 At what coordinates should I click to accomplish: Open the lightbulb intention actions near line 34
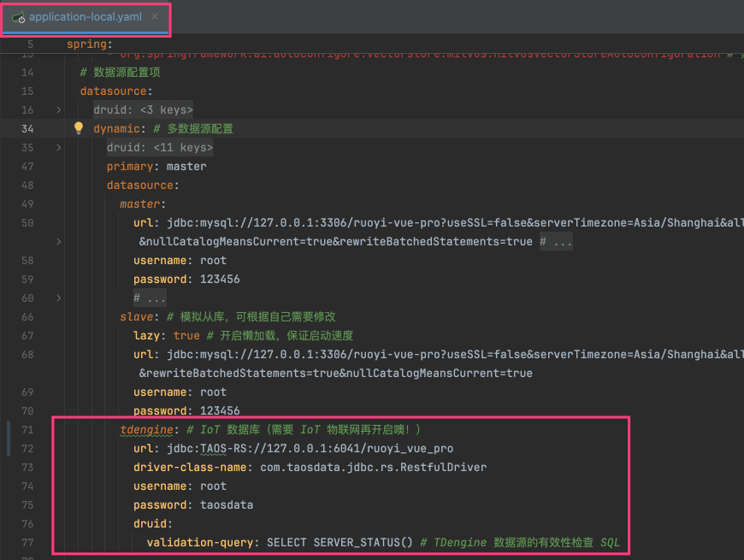(78, 127)
